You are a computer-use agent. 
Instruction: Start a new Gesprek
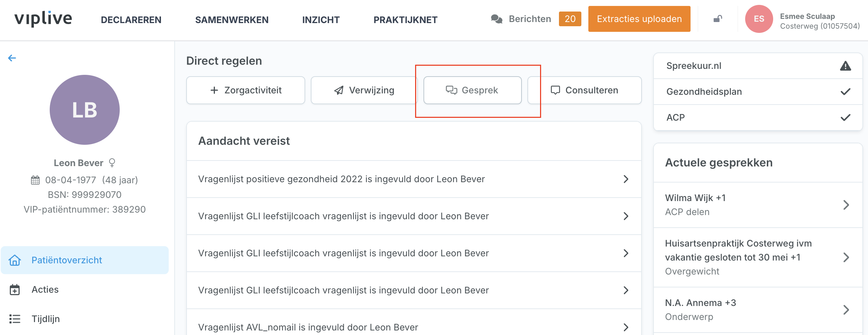click(x=472, y=90)
